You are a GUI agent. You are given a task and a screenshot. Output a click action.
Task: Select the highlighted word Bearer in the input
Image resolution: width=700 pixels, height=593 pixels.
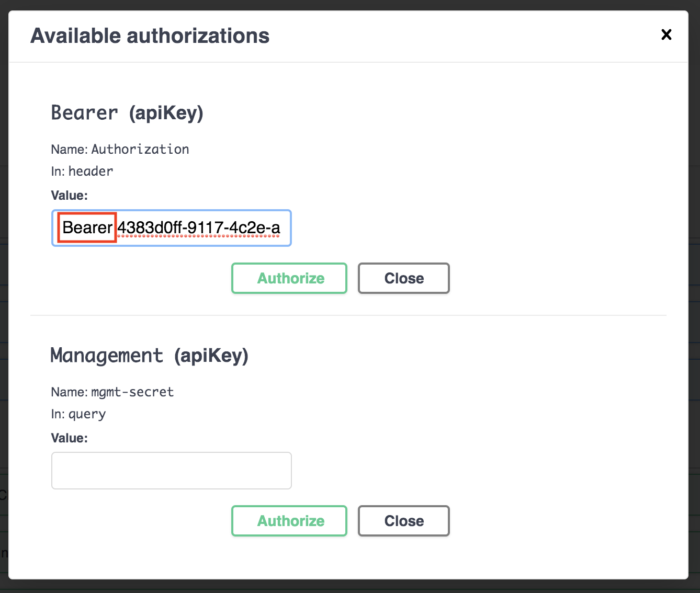pyautogui.click(x=86, y=227)
